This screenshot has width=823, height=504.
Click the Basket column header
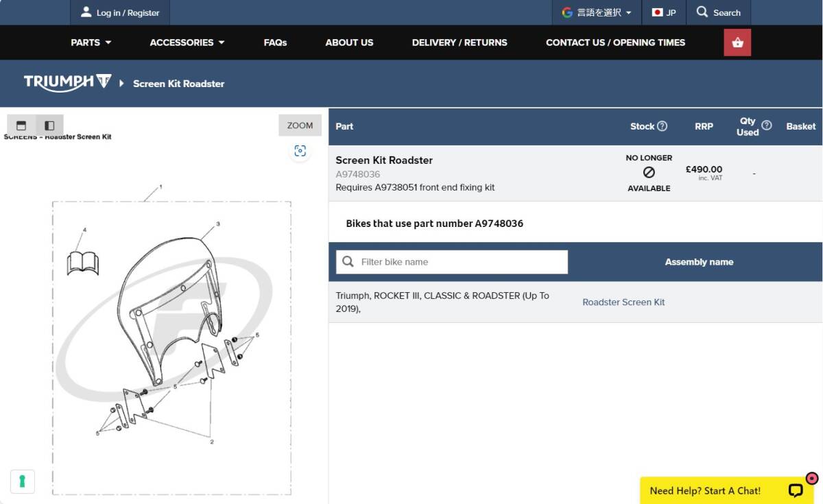pos(801,126)
